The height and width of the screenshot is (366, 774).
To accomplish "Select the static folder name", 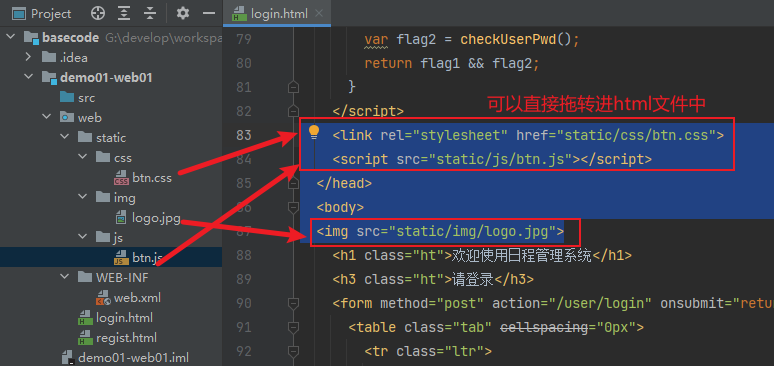I will click(111, 138).
